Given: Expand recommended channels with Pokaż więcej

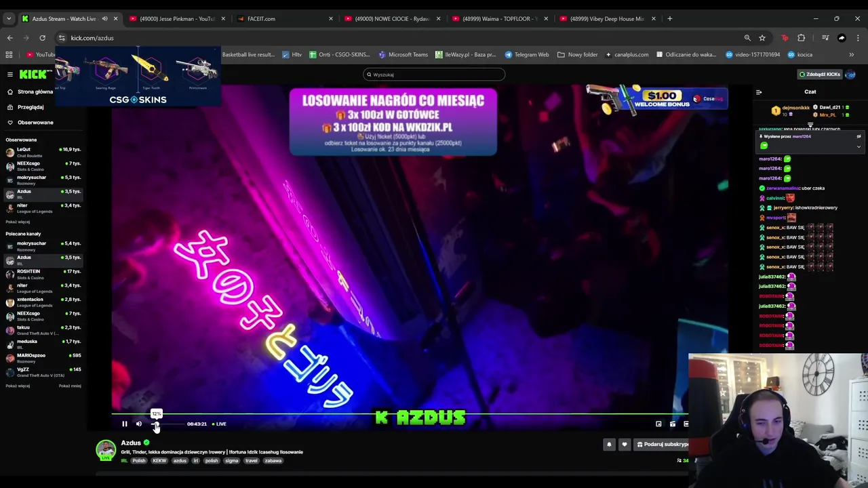Looking at the screenshot, I should coord(18,386).
